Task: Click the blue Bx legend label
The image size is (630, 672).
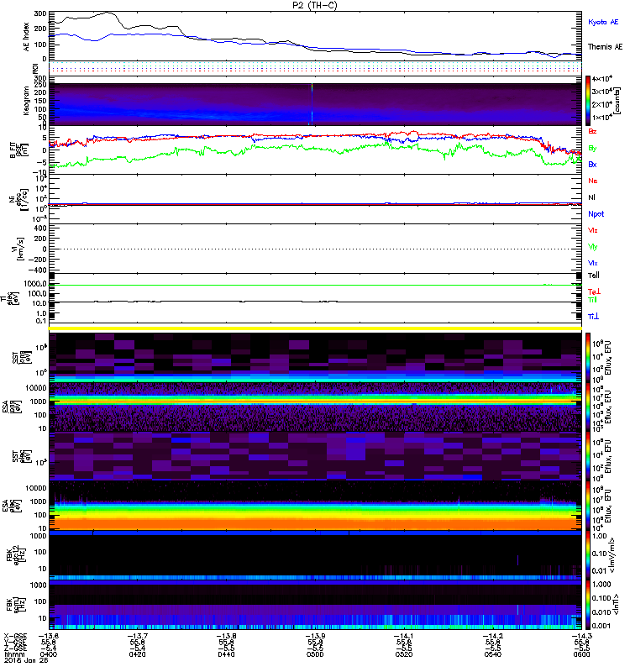Action: [592, 164]
